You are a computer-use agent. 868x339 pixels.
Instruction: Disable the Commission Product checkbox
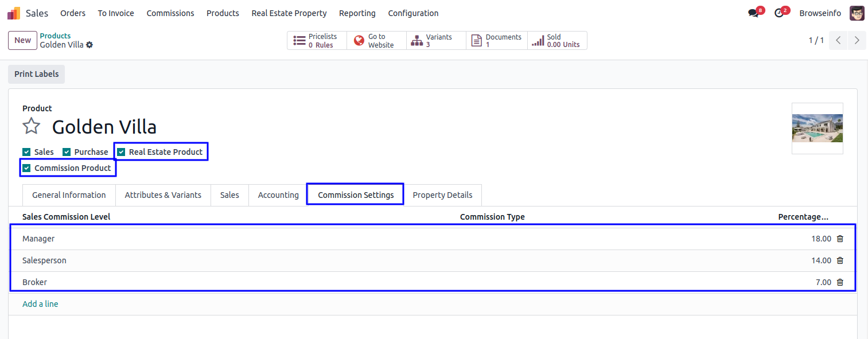(x=26, y=168)
